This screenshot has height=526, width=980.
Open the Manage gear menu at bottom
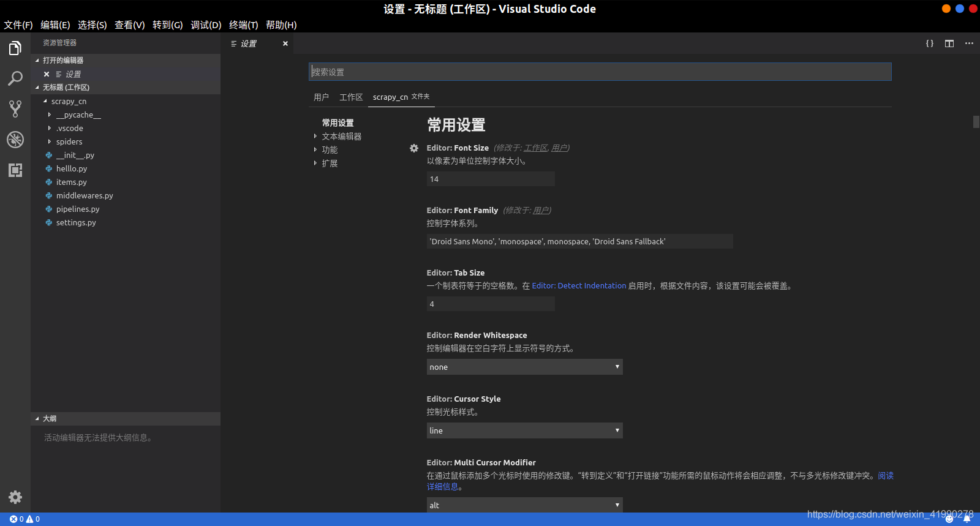[15, 497]
